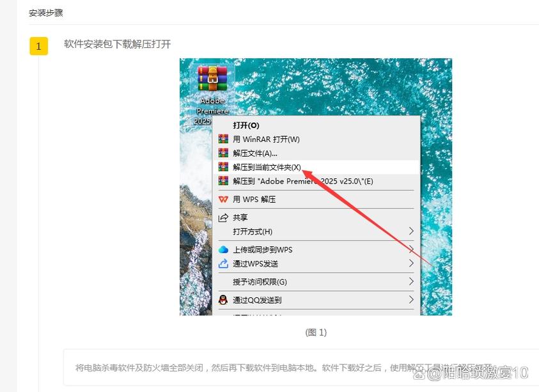Click the share icon beside 共享
The image size is (539, 392).
click(223, 217)
